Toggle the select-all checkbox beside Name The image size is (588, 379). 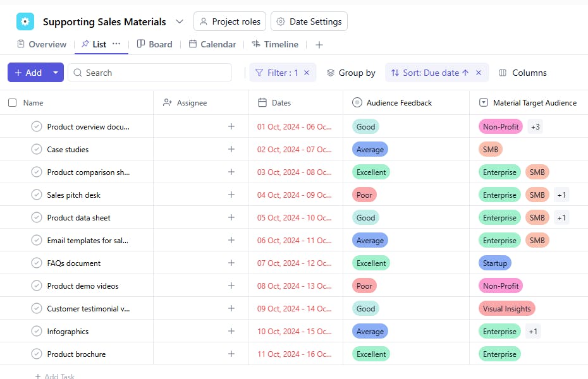coord(13,102)
